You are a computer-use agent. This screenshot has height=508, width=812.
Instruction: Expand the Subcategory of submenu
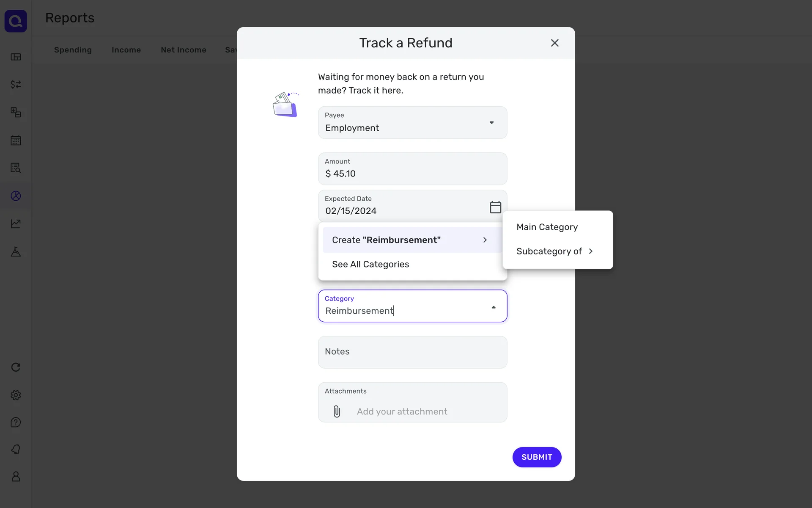554,251
